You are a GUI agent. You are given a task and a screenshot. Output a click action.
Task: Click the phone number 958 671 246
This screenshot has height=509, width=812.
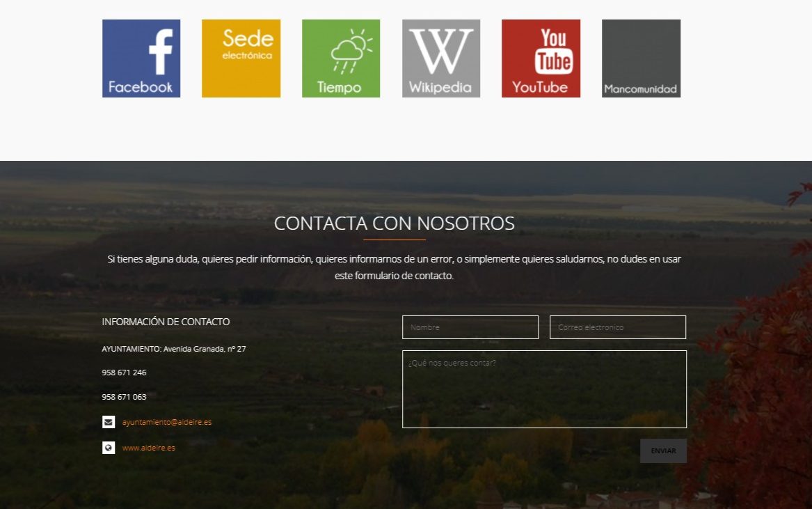[x=124, y=373]
